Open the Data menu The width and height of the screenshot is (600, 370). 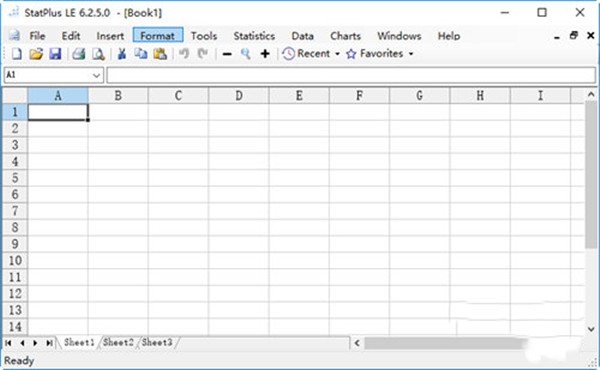click(302, 36)
